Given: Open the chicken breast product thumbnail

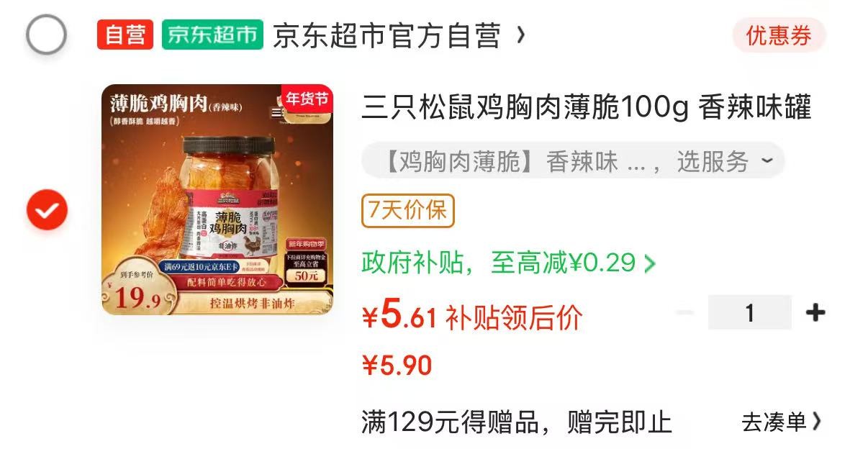Looking at the screenshot, I should (x=217, y=199).
